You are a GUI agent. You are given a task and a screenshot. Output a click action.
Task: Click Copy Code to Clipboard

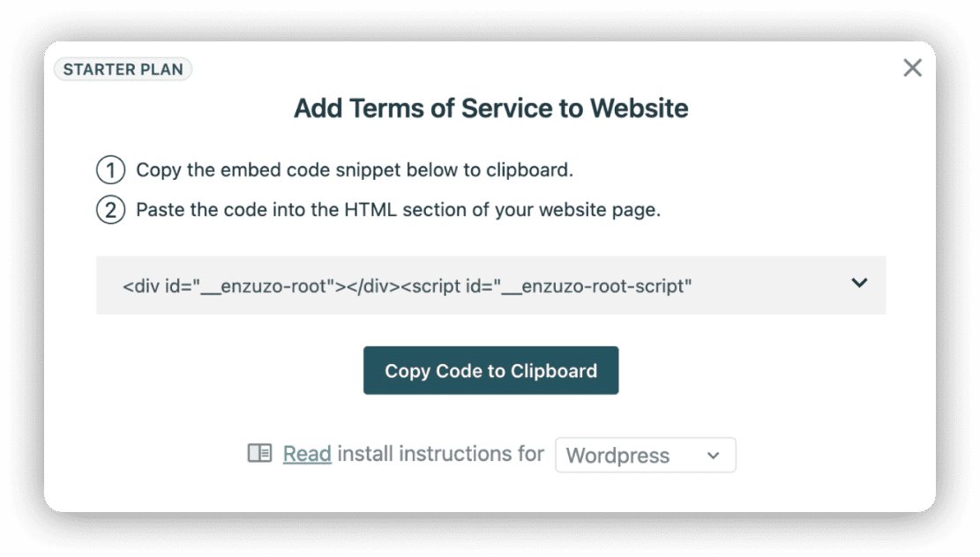tap(490, 370)
